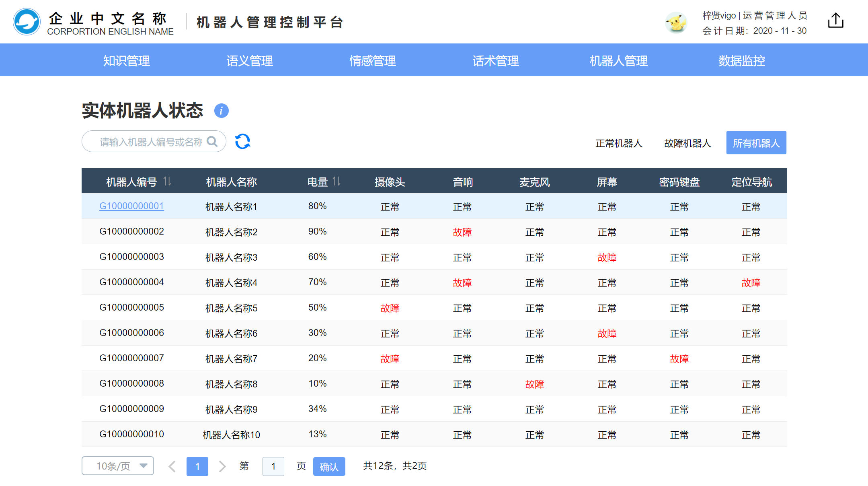Click the info icon next to 实体机器人状态
This screenshot has height=486, width=868.
[221, 111]
